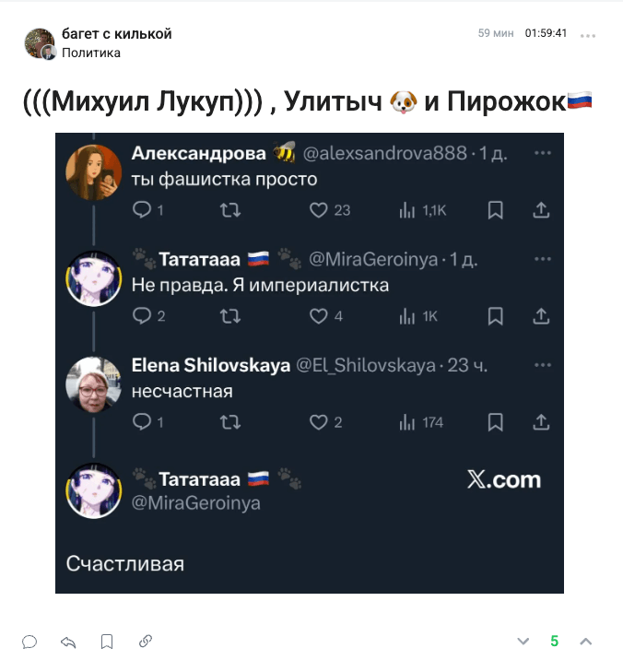The height and width of the screenshot is (672, 623).
Task: Like the Александрова tweet with 23 likes
Action: pyautogui.click(x=319, y=210)
